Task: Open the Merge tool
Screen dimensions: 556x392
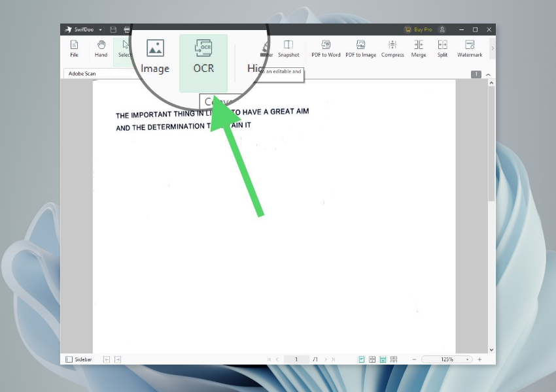Action: pyautogui.click(x=419, y=48)
